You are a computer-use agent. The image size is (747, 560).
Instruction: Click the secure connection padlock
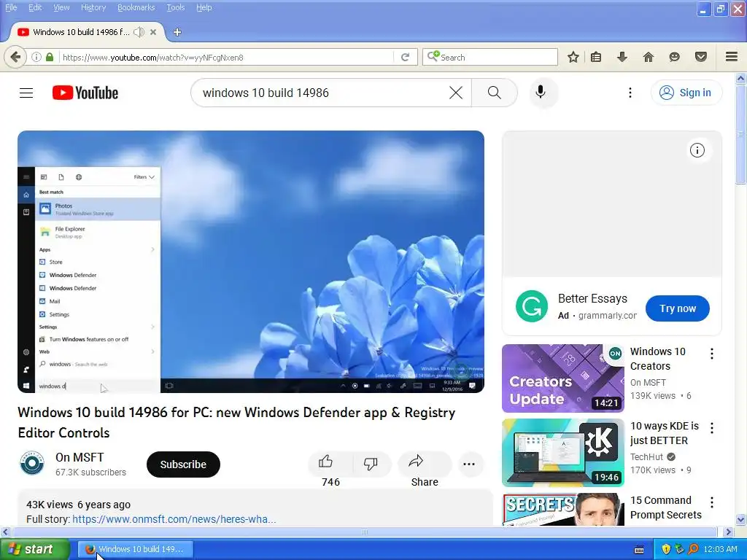(50, 57)
